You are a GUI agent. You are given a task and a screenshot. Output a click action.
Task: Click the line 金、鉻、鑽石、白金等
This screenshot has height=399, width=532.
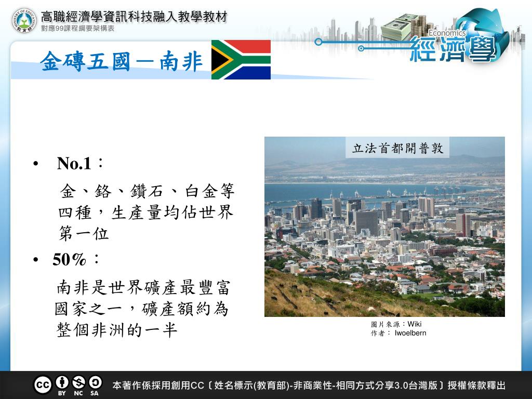[147, 191]
